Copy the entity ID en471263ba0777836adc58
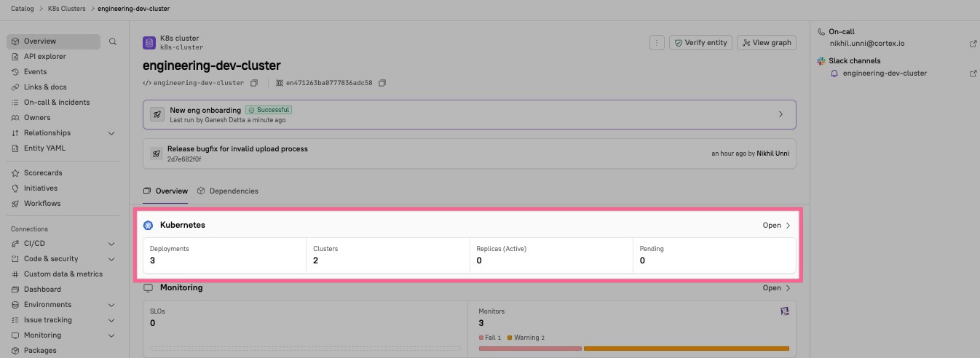 point(382,83)
